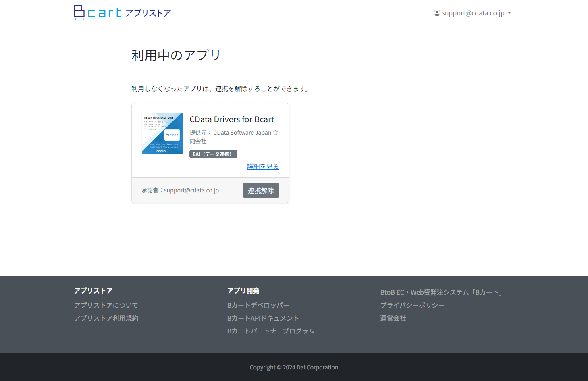Click the Copyright © 2024 Dai Corporation text

click(x=294, y=367)
